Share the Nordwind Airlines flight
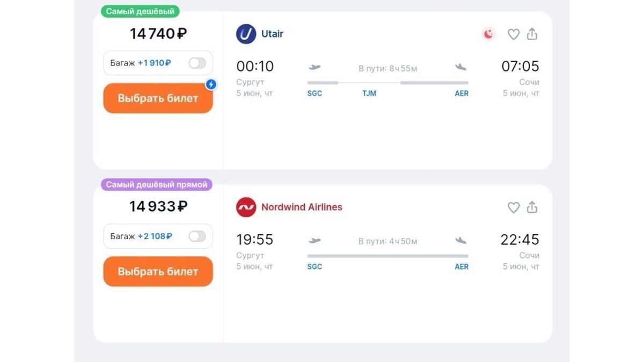Viewport: 644px width, 362px height. coord(532,208)
